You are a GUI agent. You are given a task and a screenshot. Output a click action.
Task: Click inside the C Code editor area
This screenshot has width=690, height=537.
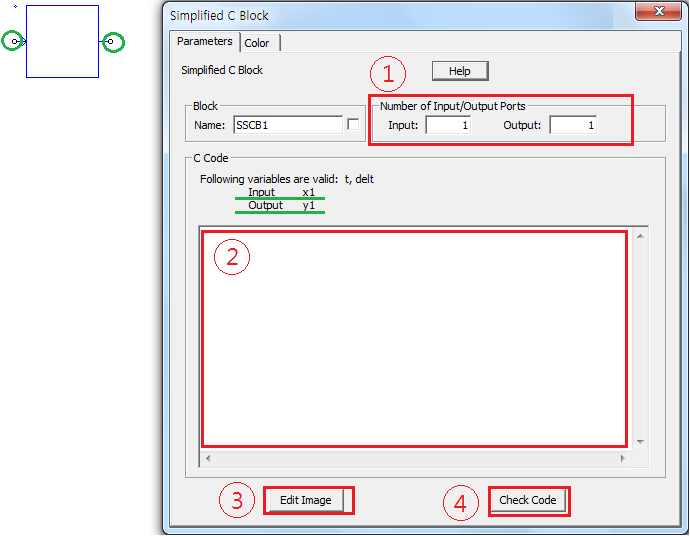[415, 340]
